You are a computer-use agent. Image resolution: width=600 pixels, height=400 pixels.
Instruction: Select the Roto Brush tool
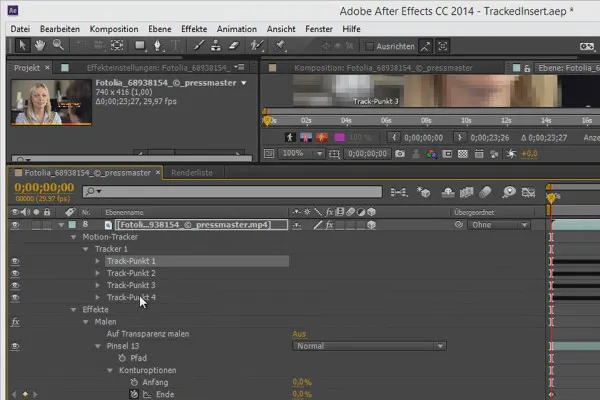[257, 46]
